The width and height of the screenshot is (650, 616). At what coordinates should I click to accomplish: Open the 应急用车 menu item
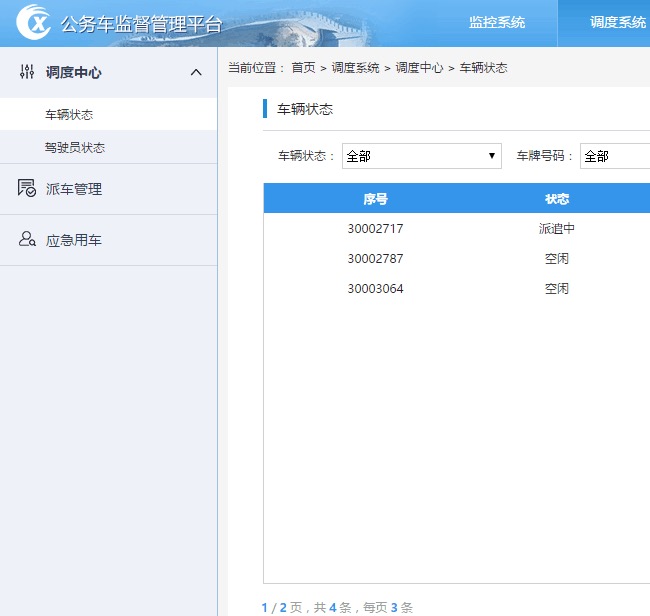click(x=74, y=241)
